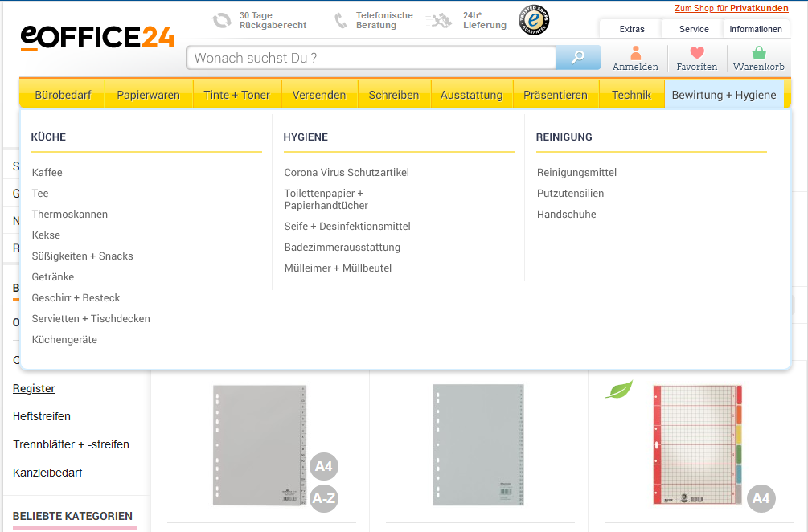Click the magnifying glass search button
808x532 pixels.
(x=578, y=58)
